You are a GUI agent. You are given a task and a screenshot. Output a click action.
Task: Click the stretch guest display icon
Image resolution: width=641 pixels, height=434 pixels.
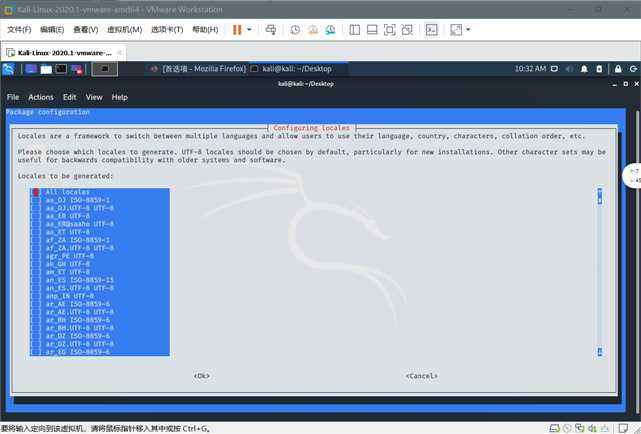pos(456,29)
